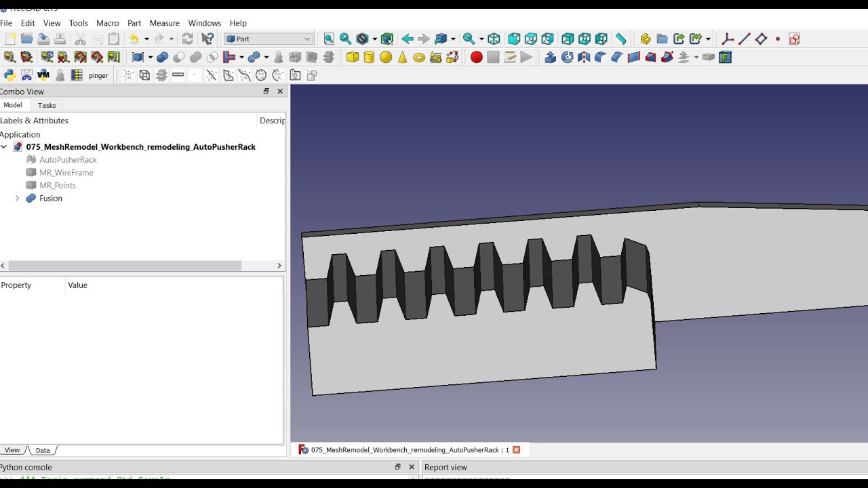Create a yellow Sphere primitive
This screenshot has width=868, height=488.
pos(386,58)
